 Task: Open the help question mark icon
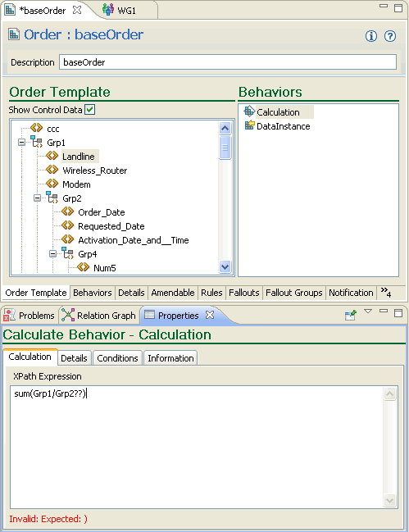tap(390, 36)
